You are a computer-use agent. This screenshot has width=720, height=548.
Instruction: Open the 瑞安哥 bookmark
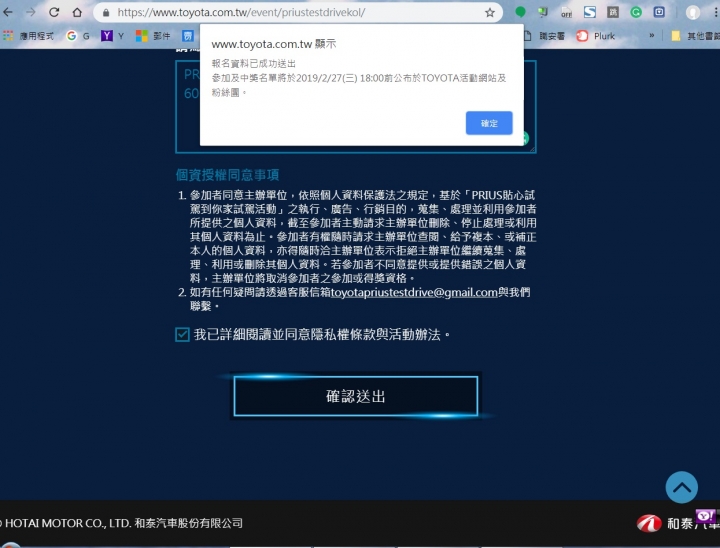[x=545, y=36]
